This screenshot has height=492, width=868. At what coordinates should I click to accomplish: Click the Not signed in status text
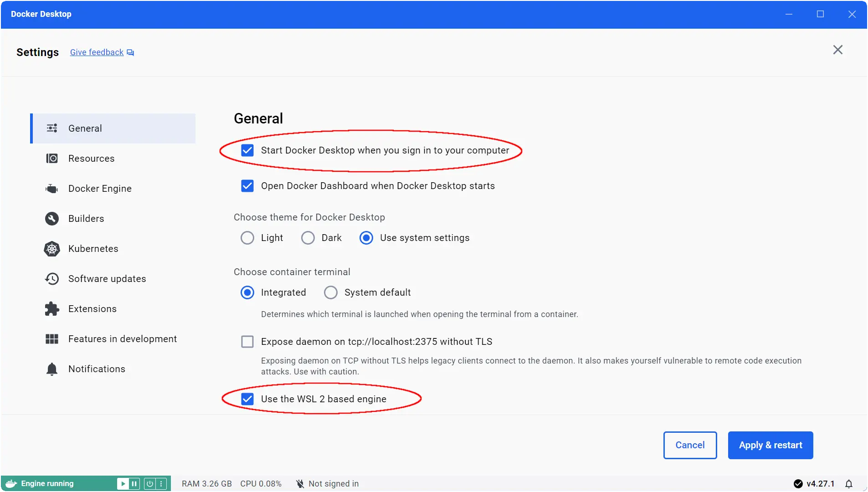[334, 484]
